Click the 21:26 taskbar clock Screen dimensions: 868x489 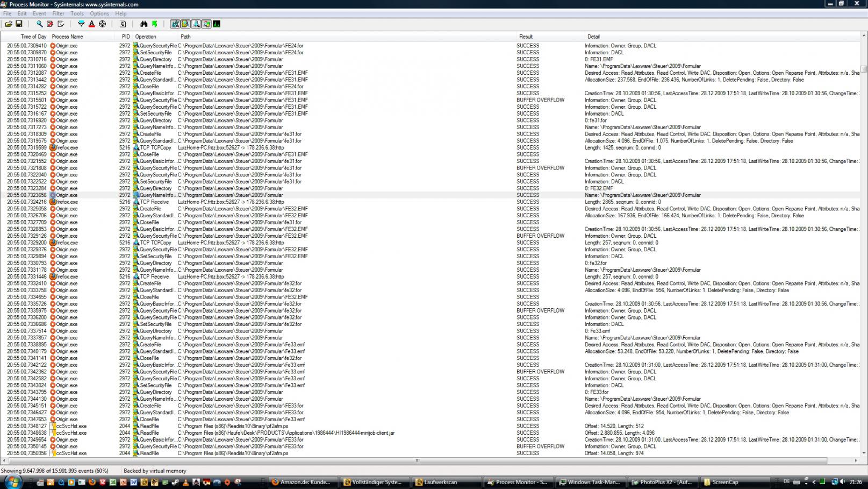[x=856, y=482]
